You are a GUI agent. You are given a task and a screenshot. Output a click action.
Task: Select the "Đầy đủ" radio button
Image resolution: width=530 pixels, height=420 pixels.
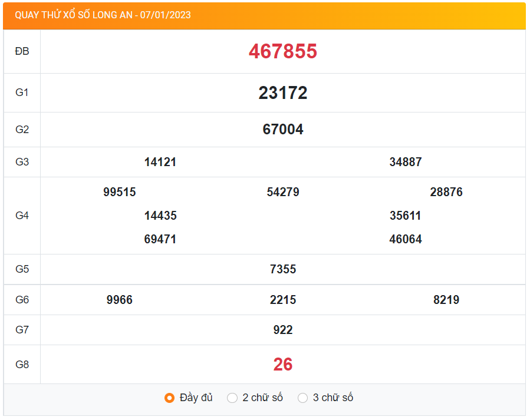(170, 398)
